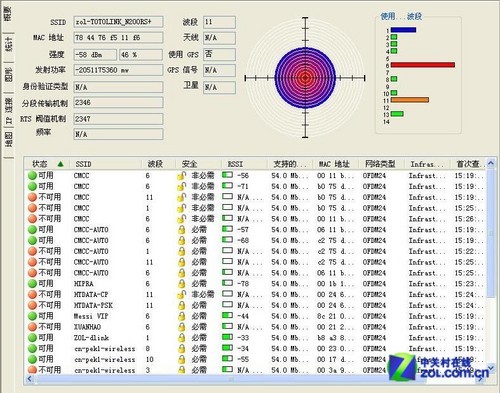Click the orange channel 11 usage bar
Viewport: 500px width, 393px height.
coord(410,100)
